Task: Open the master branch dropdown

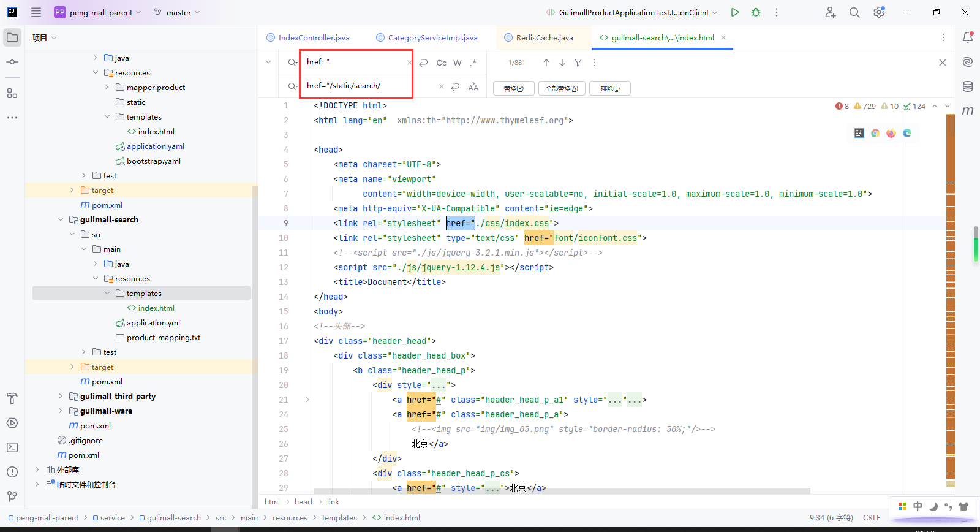Action: [178, 12]
